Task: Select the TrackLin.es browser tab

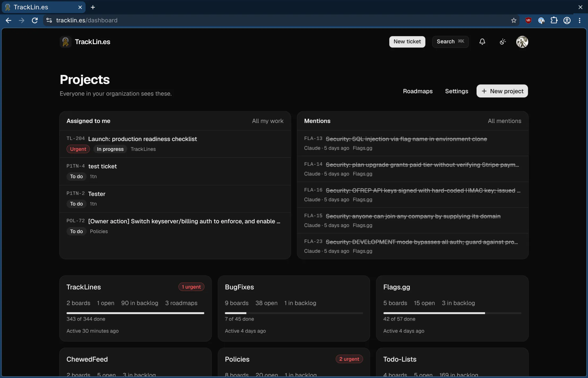Action: (44, 7)
